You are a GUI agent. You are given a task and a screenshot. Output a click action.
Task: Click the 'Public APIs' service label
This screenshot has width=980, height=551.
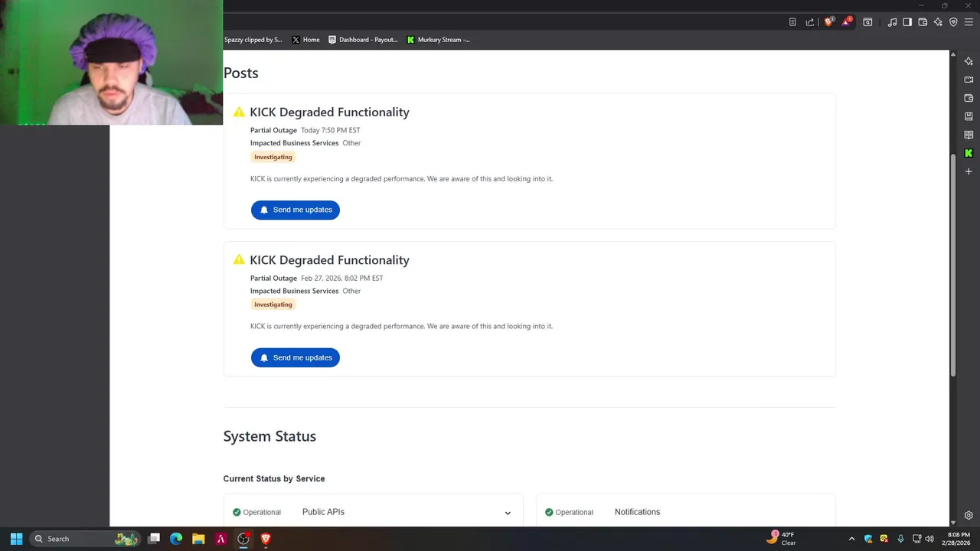(323, 512)
